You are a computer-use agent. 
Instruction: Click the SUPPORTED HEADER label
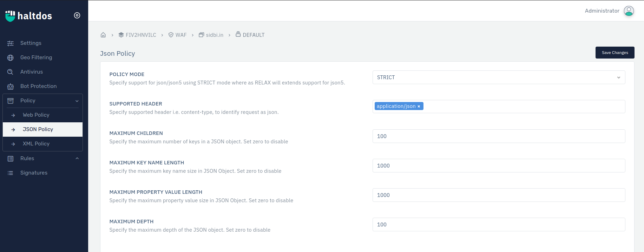[x=136, y=104]
